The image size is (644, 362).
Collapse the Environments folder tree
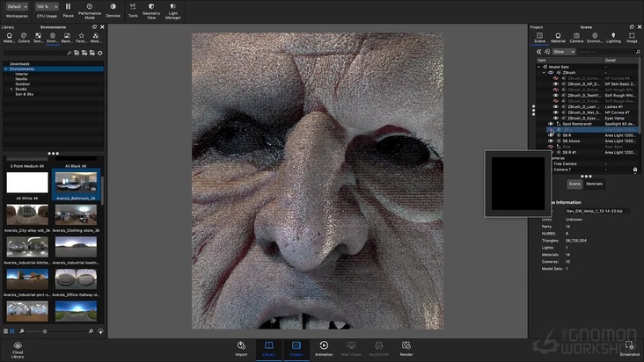pos(6,69)
